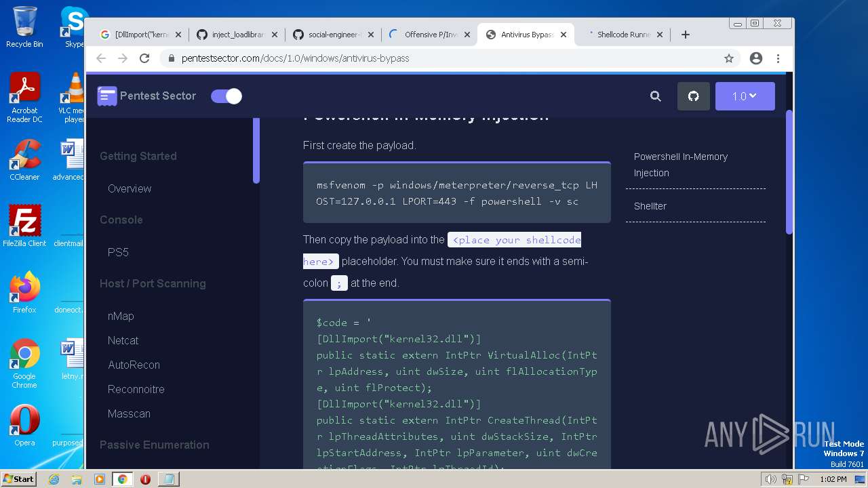Open Acrobat Reader DC desktop icon
This screenshot has width=868, height=488.
pos(24,98)
